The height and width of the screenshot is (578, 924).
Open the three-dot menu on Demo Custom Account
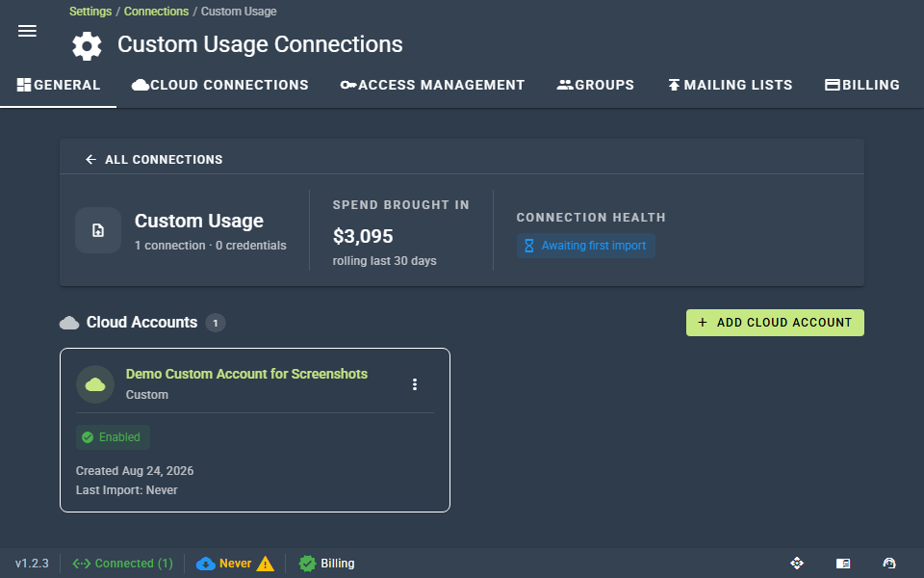pyautogui.click(x=415, y=384)
